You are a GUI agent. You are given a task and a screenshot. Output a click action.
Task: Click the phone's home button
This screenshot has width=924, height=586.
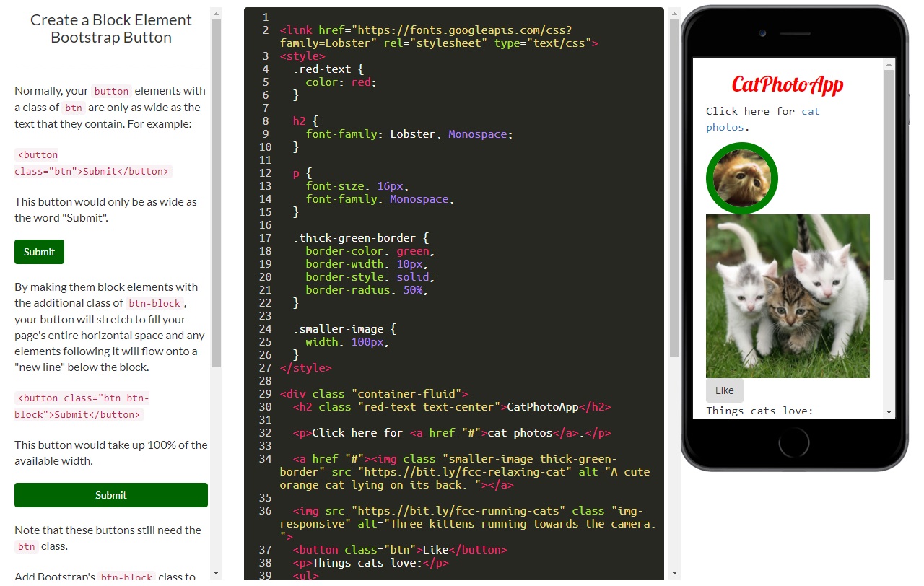click(x=794, y=441)
